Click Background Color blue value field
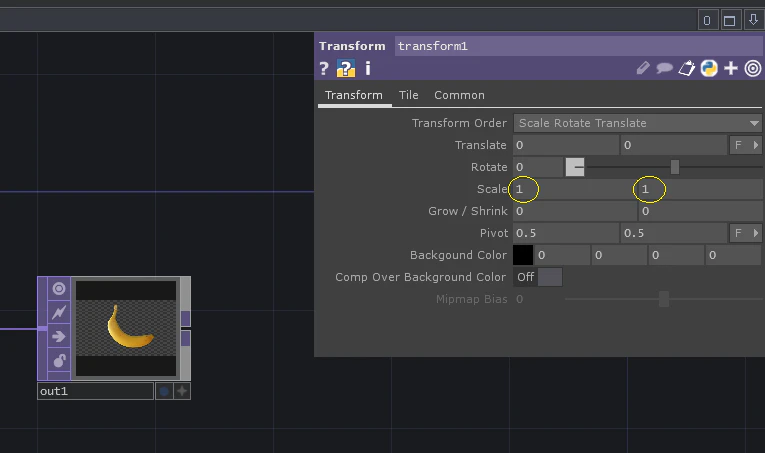This screenshot has width=765, height=453. coord(676,255)
